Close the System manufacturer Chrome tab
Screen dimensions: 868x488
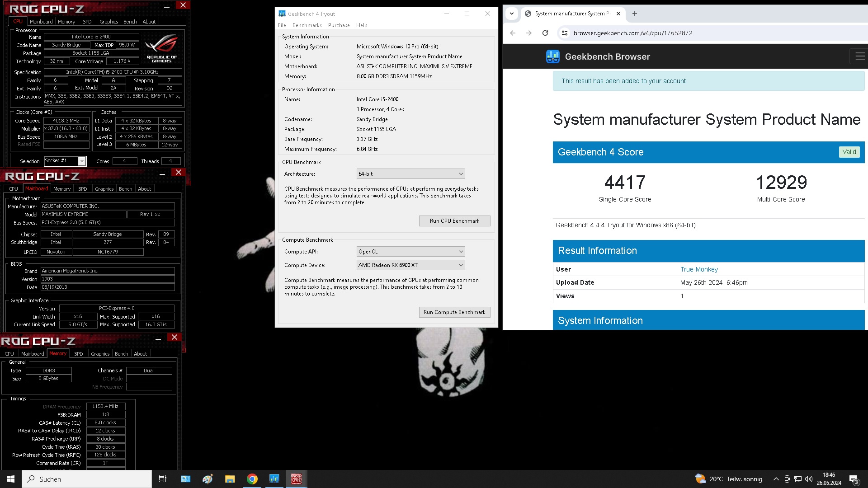click(618, 14)
